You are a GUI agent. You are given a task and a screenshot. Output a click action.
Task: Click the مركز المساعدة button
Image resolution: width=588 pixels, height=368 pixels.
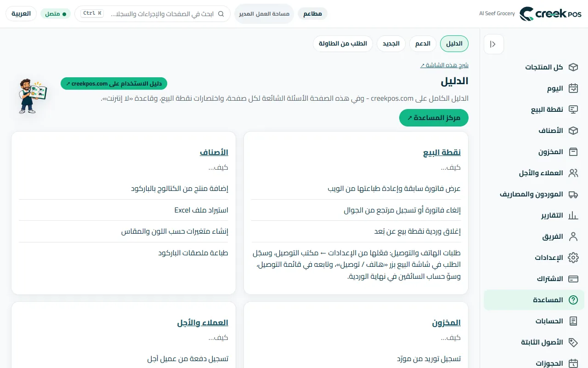click(x=434, y=118)
